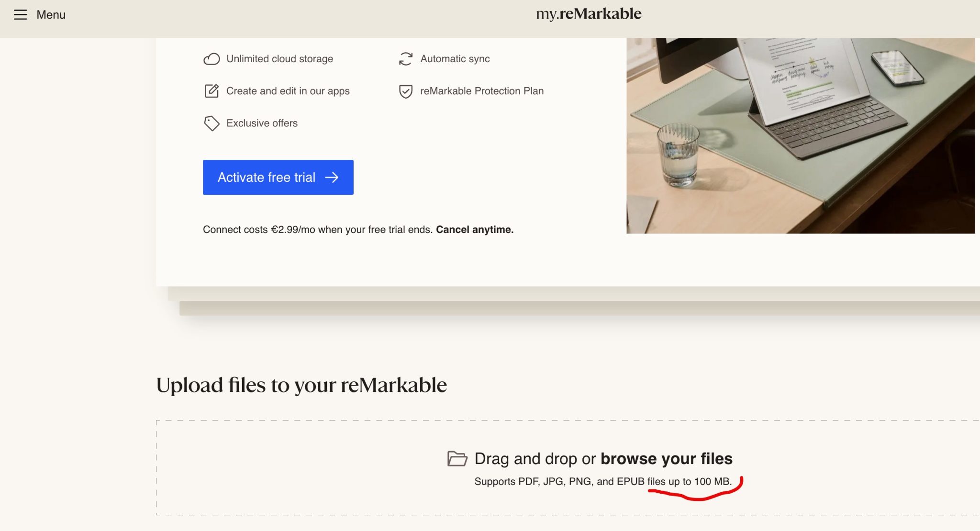The height and width of the screenshot is (531, 980).
Task: Click the Upload files to your reMarkable heading
Action: click(302, 384)
